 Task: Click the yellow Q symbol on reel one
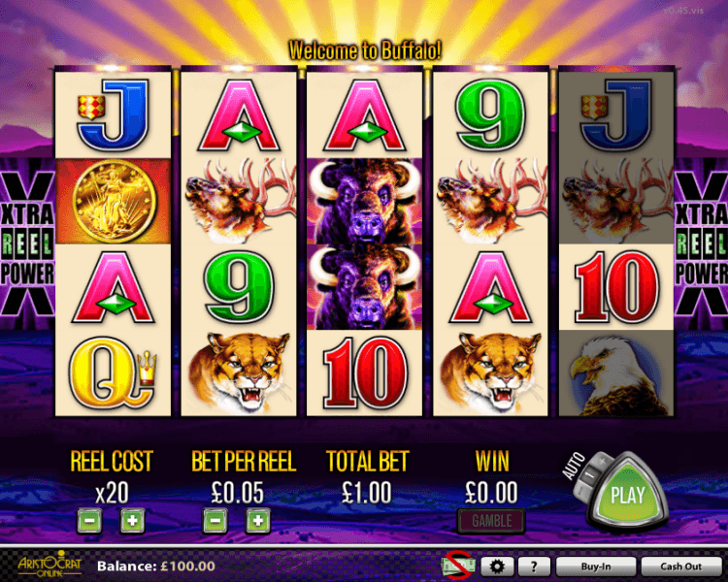tap(114, 373)
